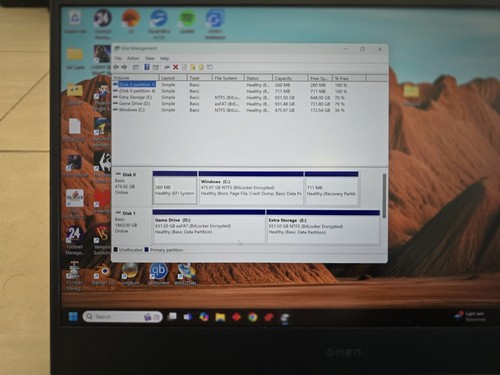Click the Back arrow in Disk Management toolbar
Viewport: 500px width, 375px height.
pos(116,67)
